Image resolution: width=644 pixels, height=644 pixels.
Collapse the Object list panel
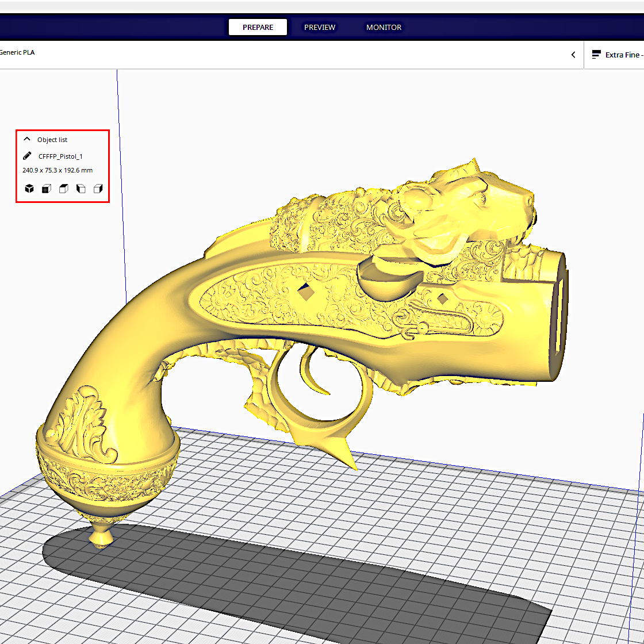(26, 139)
